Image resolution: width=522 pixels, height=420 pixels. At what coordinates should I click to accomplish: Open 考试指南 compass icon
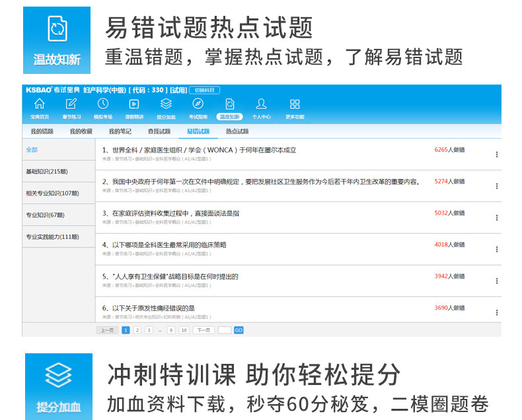pos(198,104)
